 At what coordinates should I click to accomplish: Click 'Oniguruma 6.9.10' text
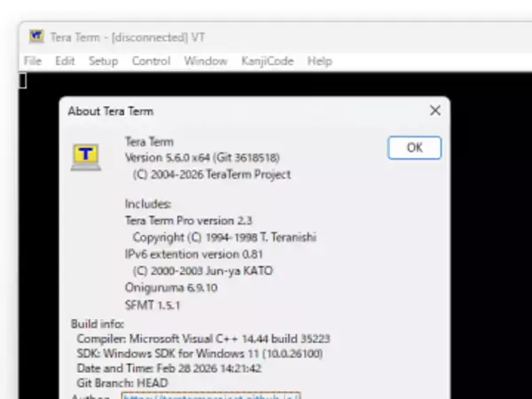(171, 287)
